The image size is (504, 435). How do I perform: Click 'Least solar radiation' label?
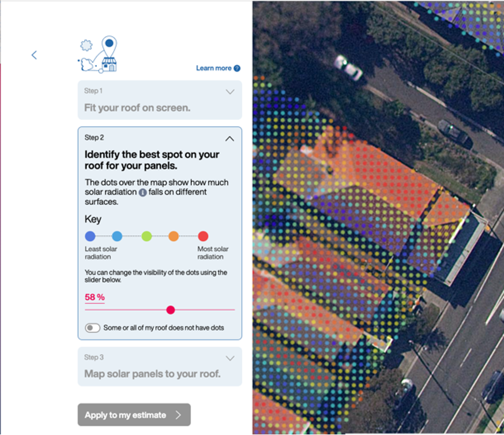(x=100, y=253)
